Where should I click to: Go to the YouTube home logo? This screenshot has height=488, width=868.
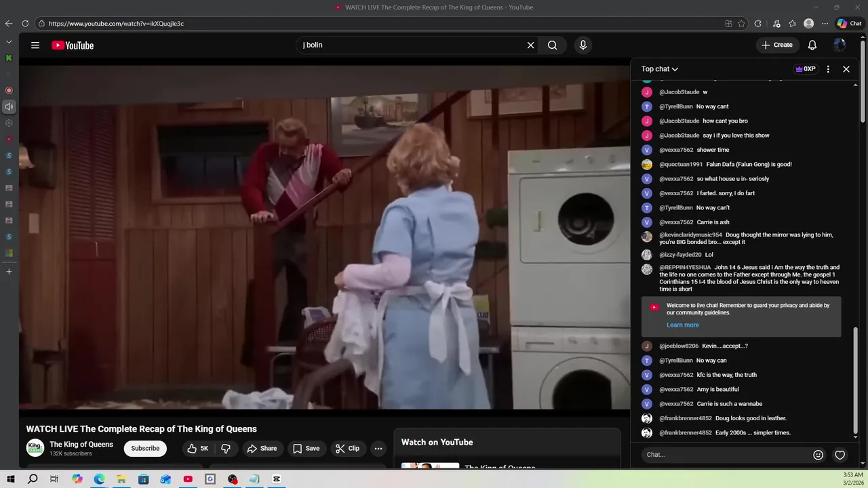pos(73,45)
